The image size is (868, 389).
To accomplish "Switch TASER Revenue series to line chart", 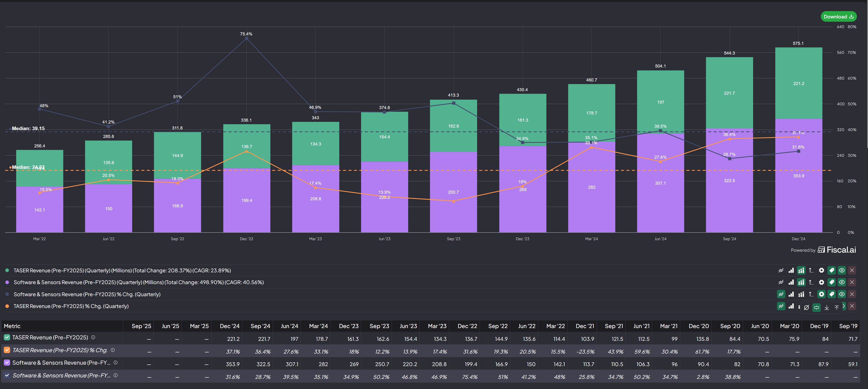I will pyautogui.click(x=781, y=270).
